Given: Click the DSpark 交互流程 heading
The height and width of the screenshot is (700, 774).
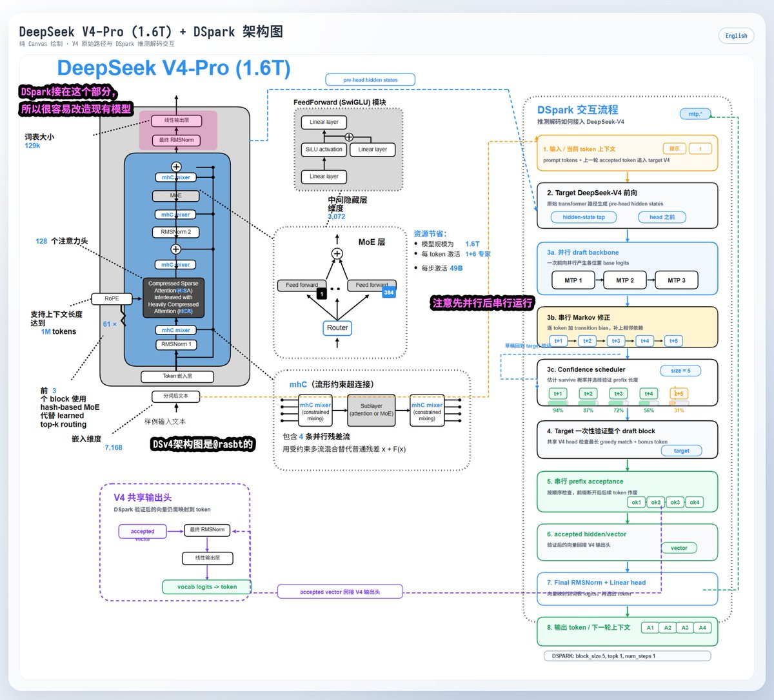Looking at the screenshot, I should 578,110.
